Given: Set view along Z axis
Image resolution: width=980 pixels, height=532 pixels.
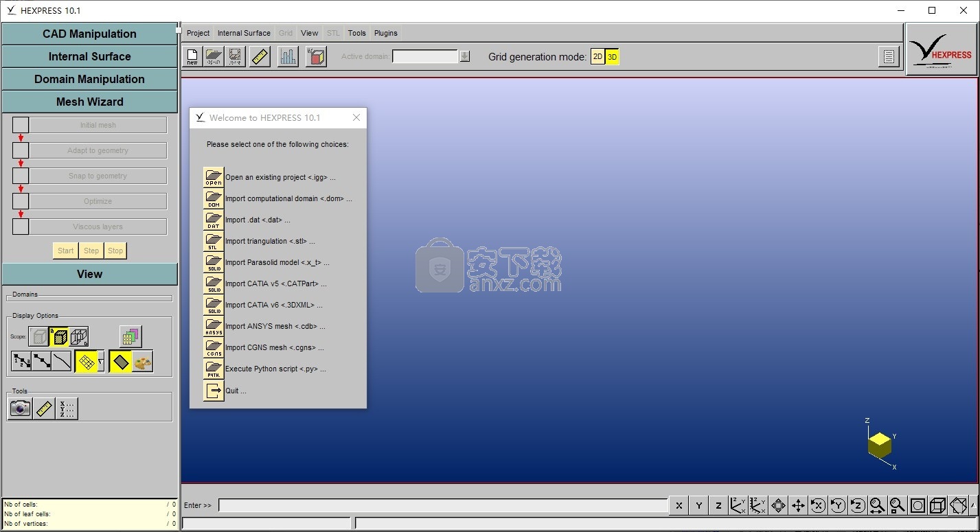Looking at the screenshot, I should tap(718, 506).
